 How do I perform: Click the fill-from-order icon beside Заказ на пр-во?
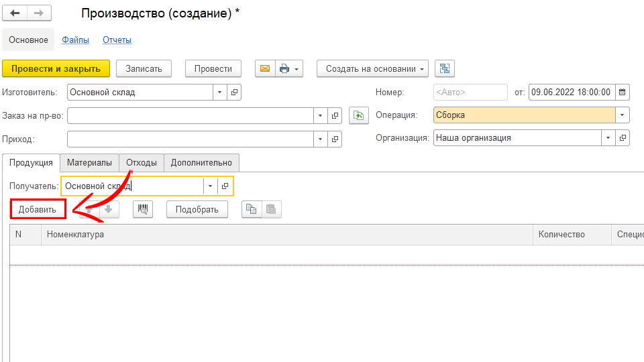[x=360, y=116]
